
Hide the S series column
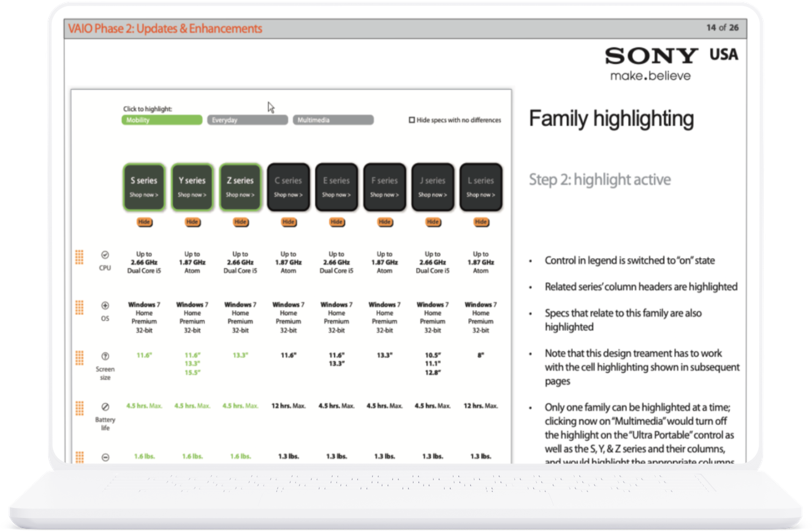pos(144,222)
